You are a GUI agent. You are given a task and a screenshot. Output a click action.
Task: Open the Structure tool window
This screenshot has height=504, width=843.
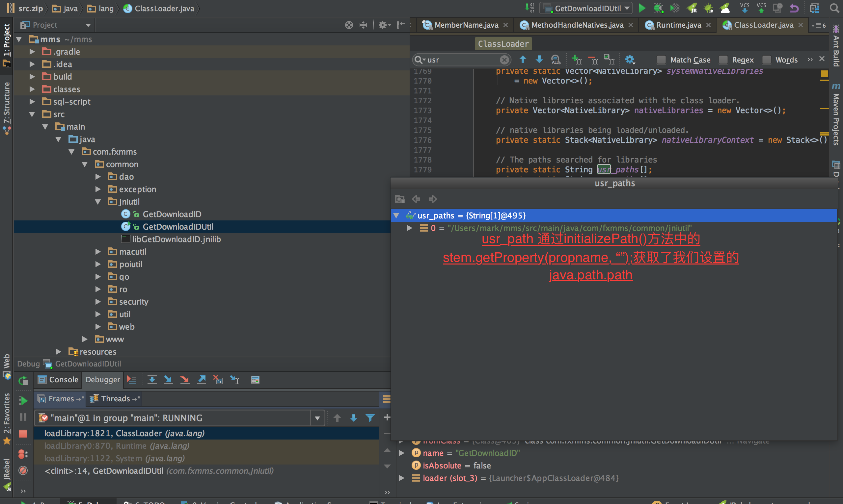click(x=7, y=108)
